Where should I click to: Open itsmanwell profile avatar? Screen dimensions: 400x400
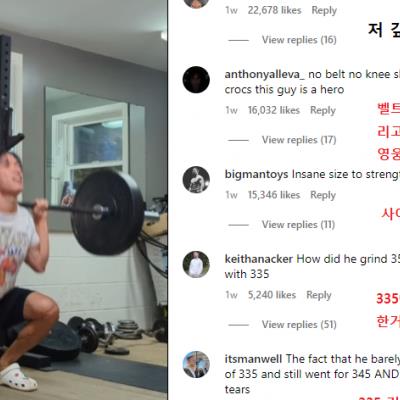196,364
